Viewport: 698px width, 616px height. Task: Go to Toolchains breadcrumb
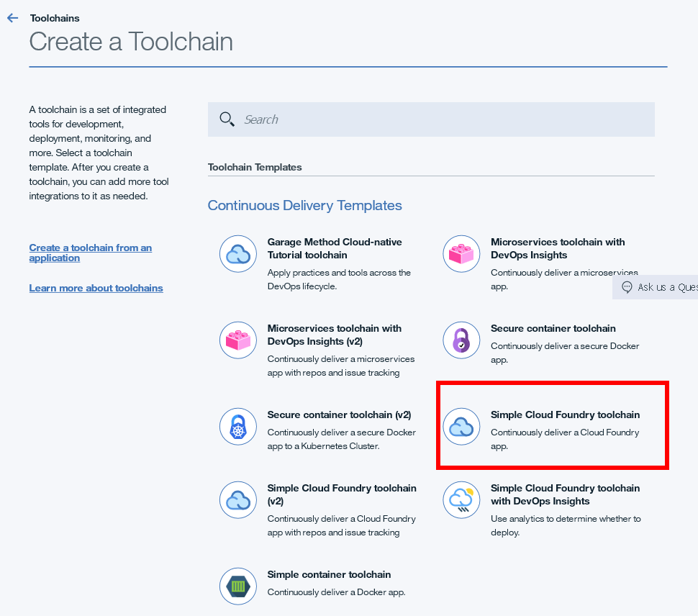coord(55,18)
